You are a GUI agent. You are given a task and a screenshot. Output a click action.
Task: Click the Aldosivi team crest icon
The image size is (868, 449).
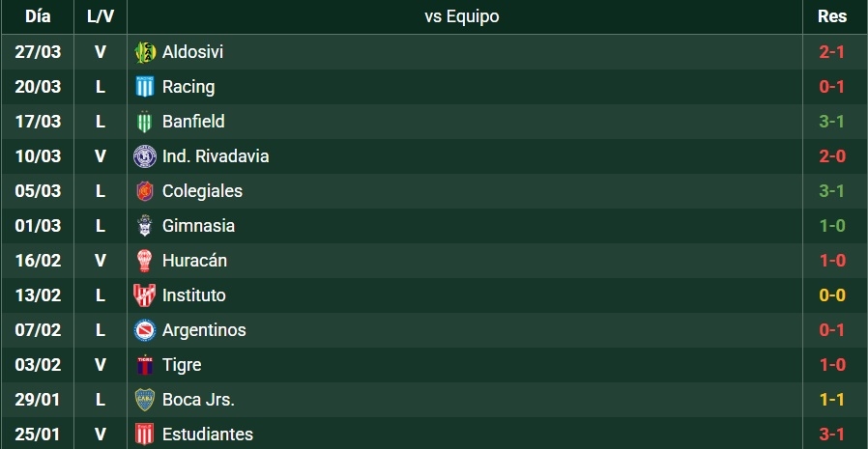145,52
